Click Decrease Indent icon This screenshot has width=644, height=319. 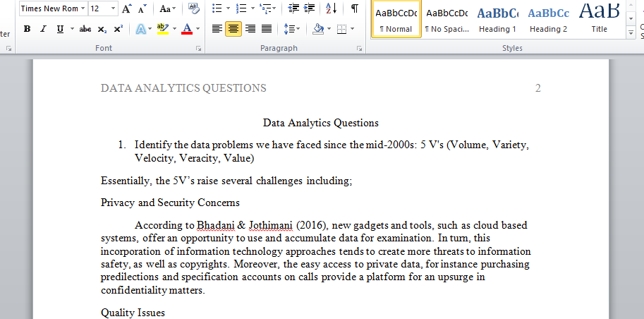(293, 8)
